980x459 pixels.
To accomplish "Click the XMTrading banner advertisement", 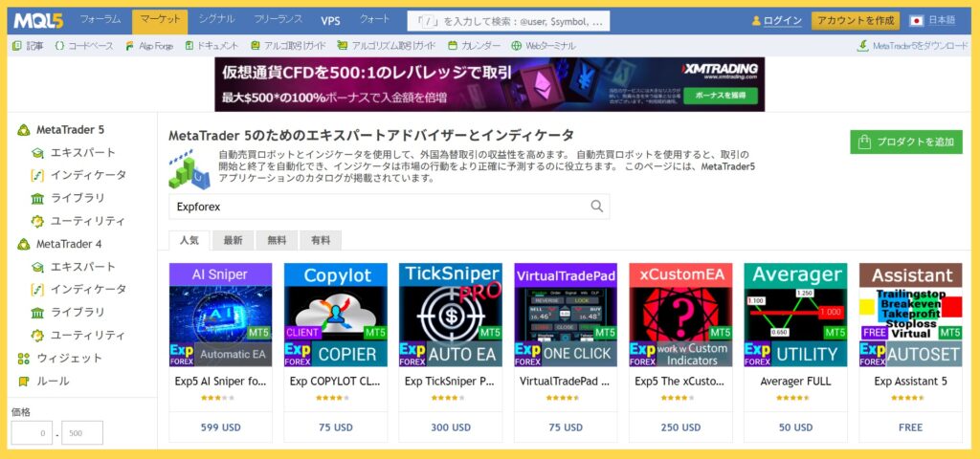I will pos(489,84).
